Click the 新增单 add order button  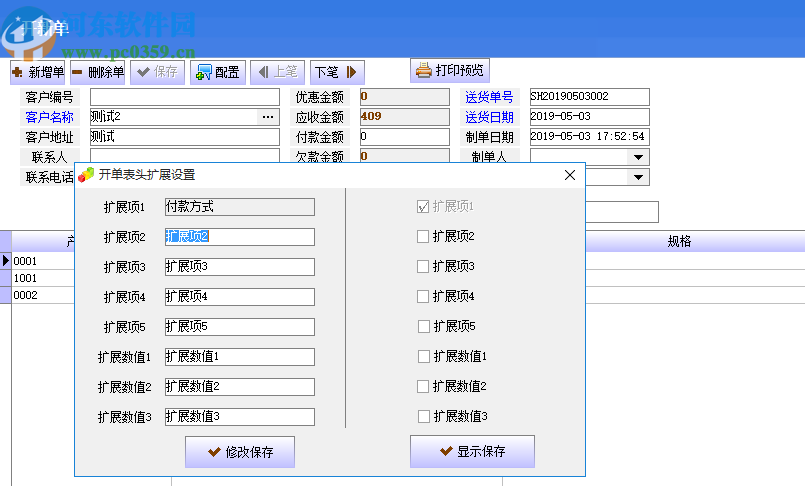click(37, 72)
